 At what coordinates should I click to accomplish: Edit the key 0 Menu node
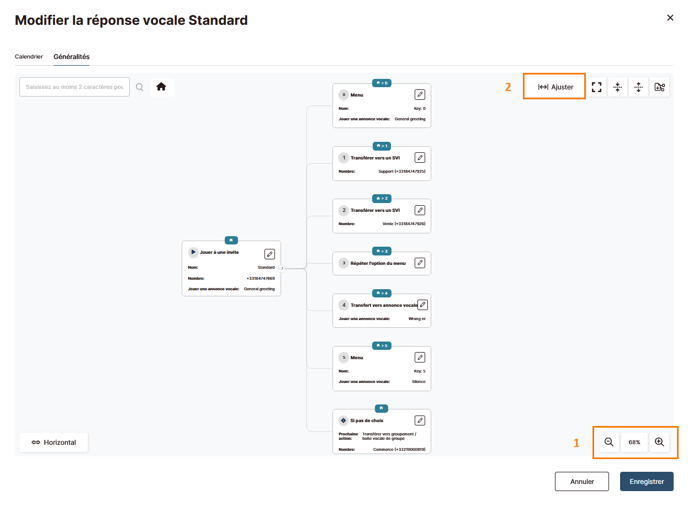(x=420, y=94)
